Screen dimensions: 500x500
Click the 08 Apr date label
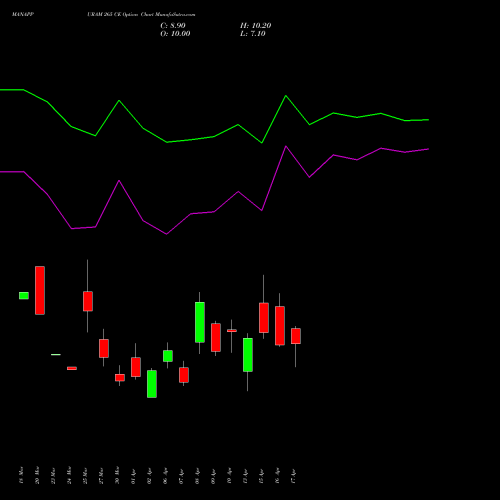[197, 475]
